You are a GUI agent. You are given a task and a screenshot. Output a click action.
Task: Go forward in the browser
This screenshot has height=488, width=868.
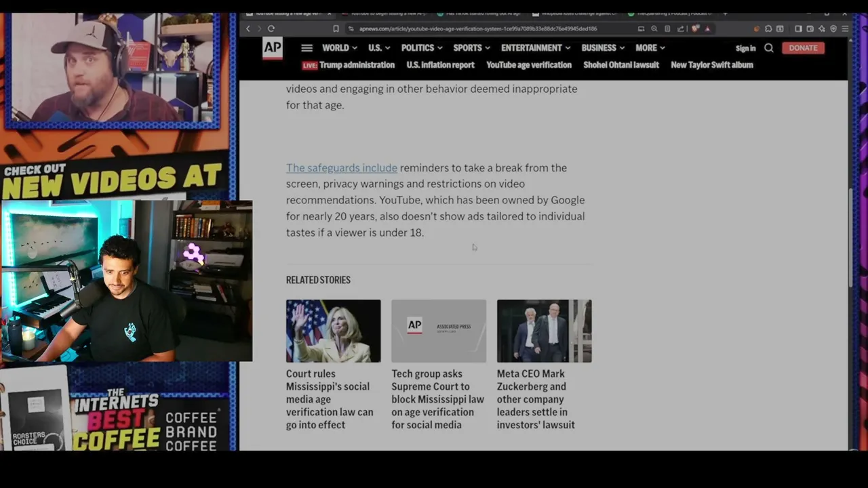pyautogui.click(x=258, y=28)
